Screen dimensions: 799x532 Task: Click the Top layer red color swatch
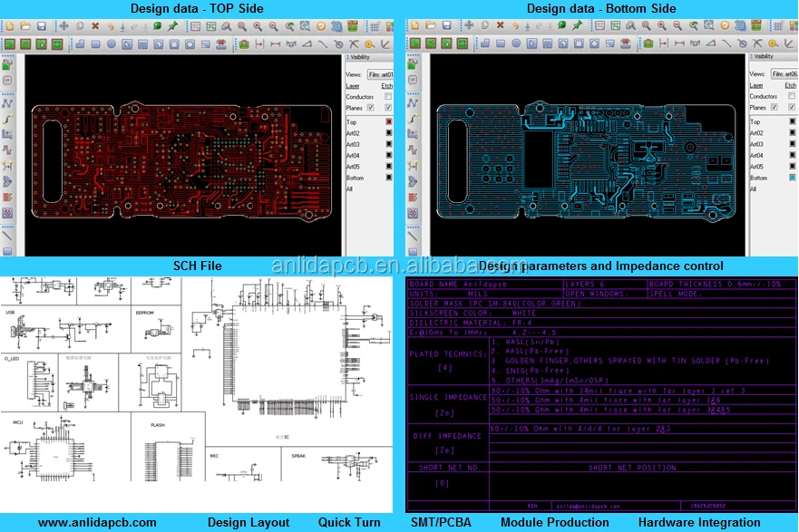click(x=387, y=121)
